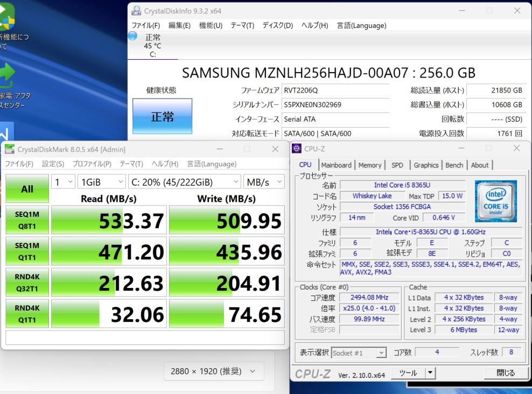Image resolution: width=532 pixels, height=394 pixels.
Task: Click the RND4K Q32T1 write result 204.91
Action: pos(227,283)
